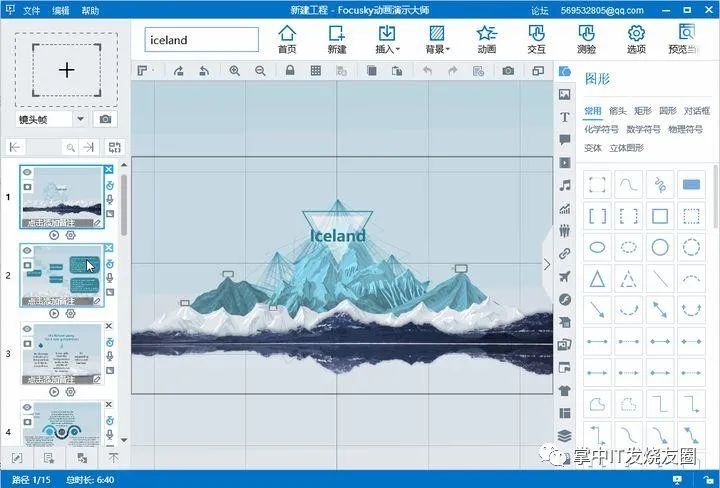
Task: Select the solid blue rectangle shape
Action: click(x=691, y=185)
